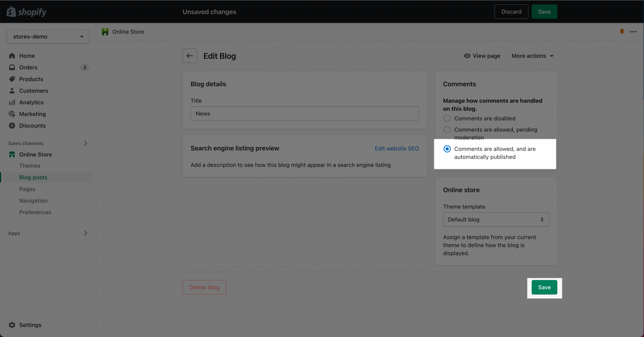
Task: Open Preferences under Online Store
Action: click(35, 213)
